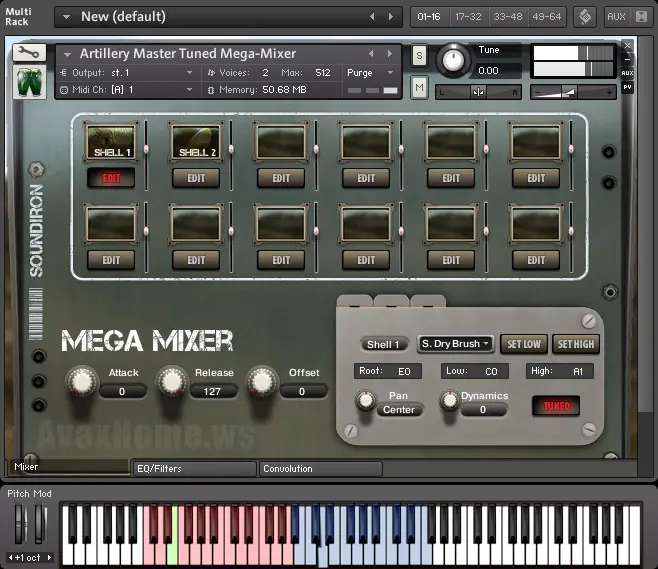This screenshot has height=569, width=658.
Task: Click the SET HIGH button
Action: [576, 345]
